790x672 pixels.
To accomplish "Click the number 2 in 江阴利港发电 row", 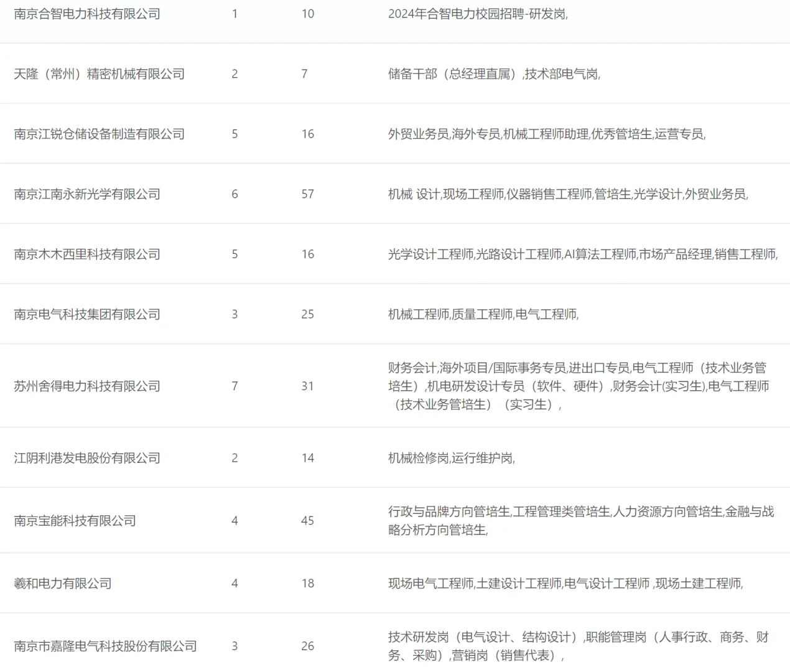I will point(235,458).
